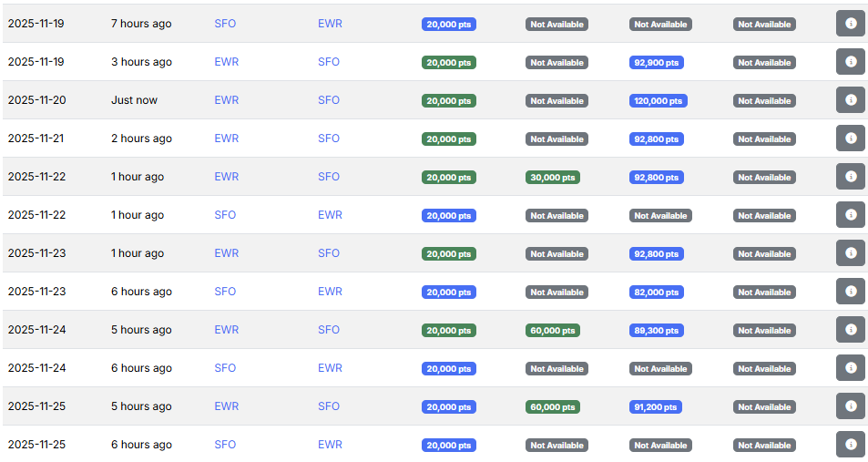Open info icon for 2025-11-24 SFO to EWR
The height and width of the screenshot is (462, 868).
850,368
